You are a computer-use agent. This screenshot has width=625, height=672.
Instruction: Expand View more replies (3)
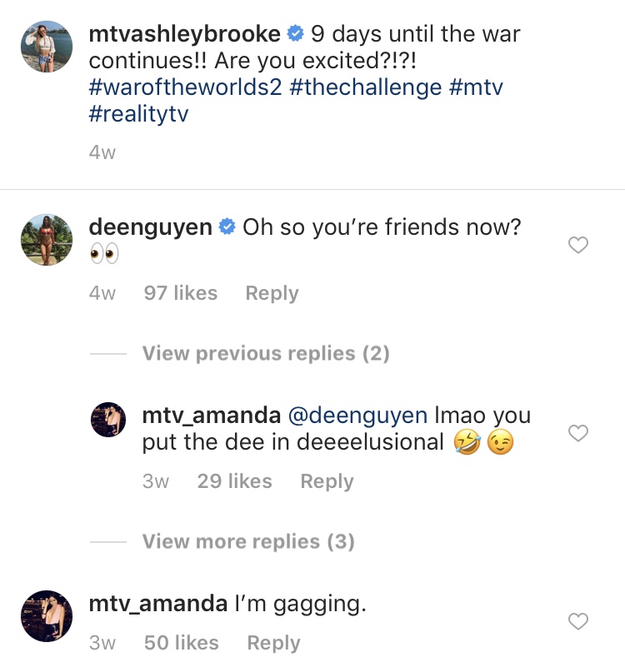[248, 541]
